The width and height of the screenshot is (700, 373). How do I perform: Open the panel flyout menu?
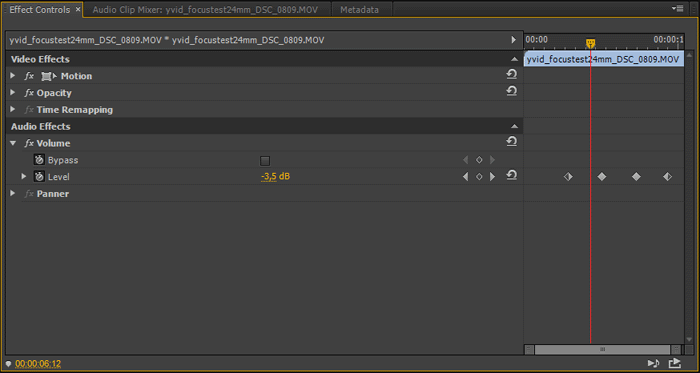(677, 8)
